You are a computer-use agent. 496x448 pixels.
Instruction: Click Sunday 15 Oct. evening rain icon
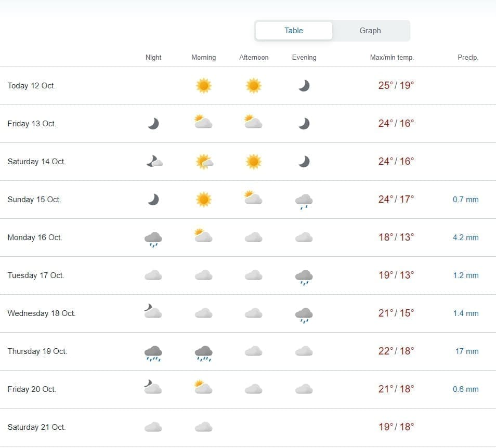304,201
